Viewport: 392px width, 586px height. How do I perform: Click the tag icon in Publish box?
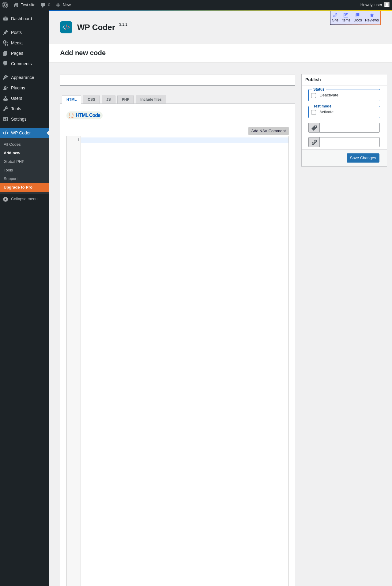click(x=314, y=128)
